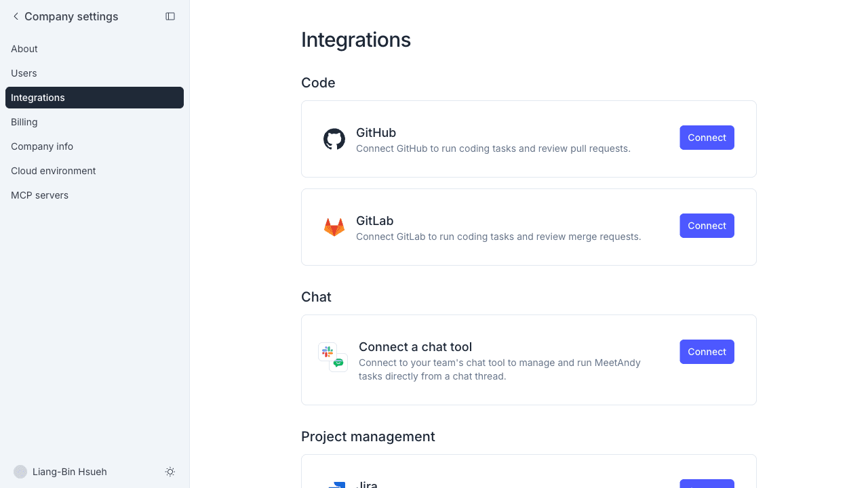Image resolution: width=868 pixels, height=488 pixels.
Task: Click the Company settings header text
Action: tap(71, 16)
